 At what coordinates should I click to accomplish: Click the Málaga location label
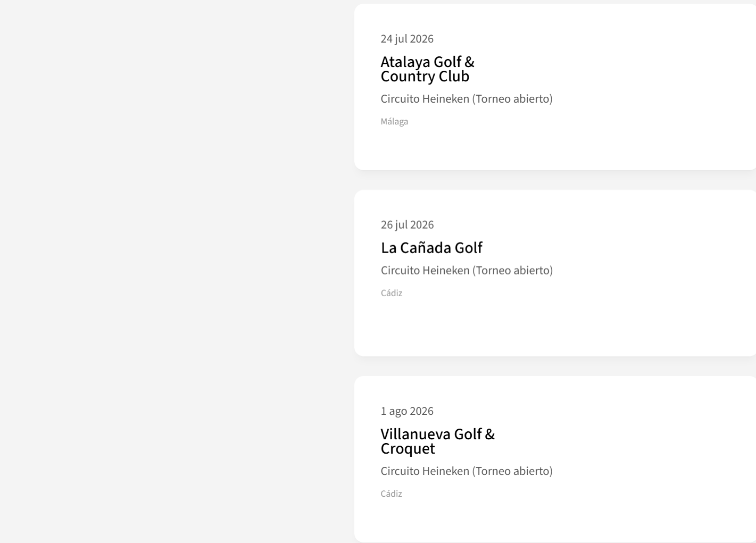click(394, 122)
